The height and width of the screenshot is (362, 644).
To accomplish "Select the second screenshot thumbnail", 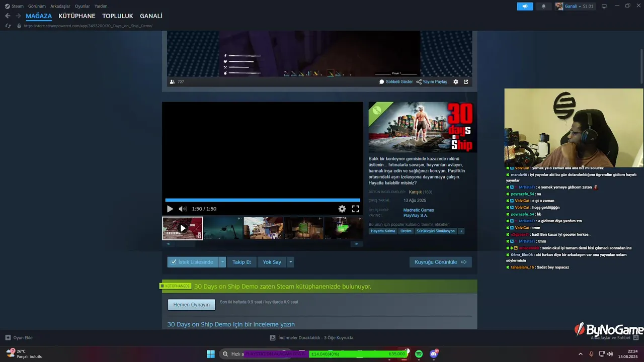I will coord(223,228).
